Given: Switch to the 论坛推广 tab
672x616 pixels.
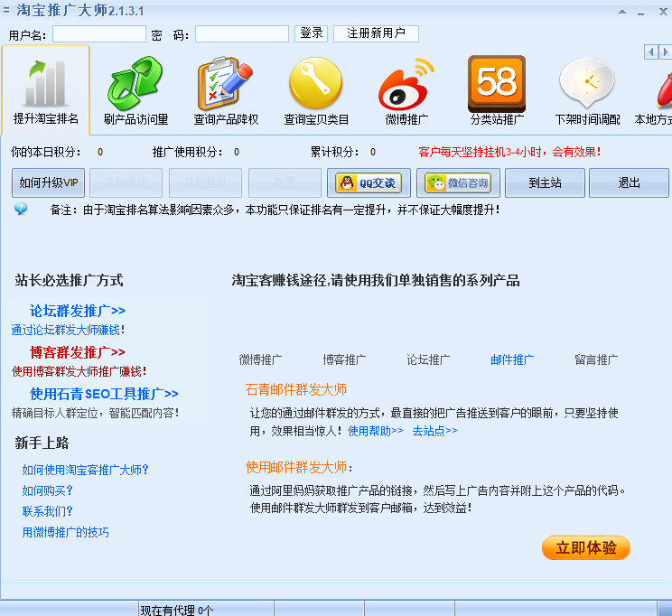Looking at the screenshot, I should coord(428,359).
